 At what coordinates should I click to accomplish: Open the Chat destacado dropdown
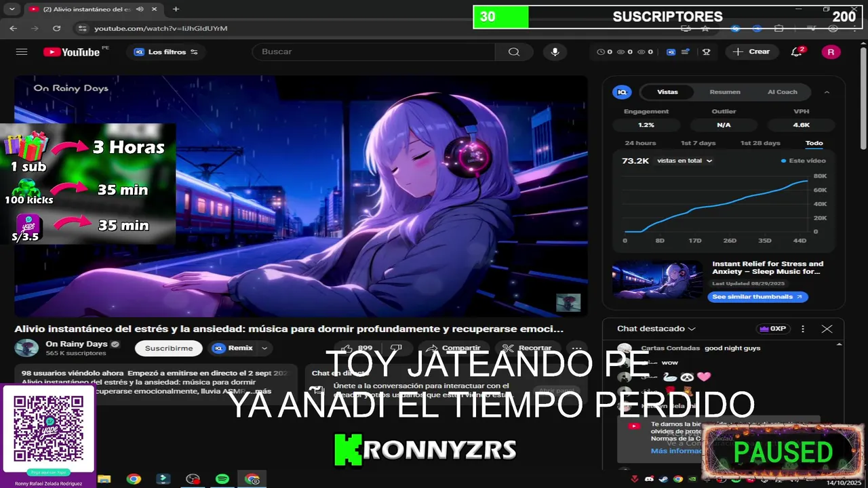[x=656, y=329]
